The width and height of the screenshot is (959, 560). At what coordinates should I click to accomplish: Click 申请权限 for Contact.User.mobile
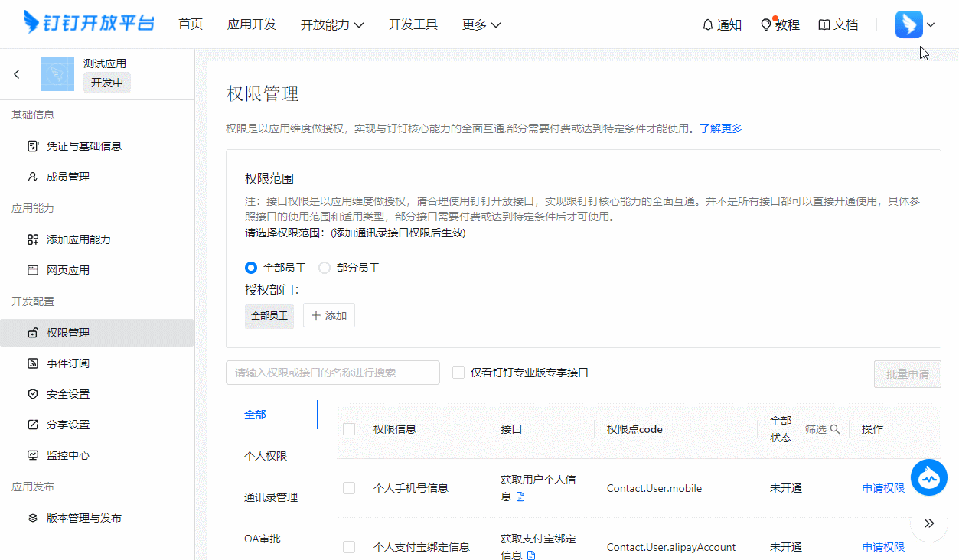click(883, 488)
